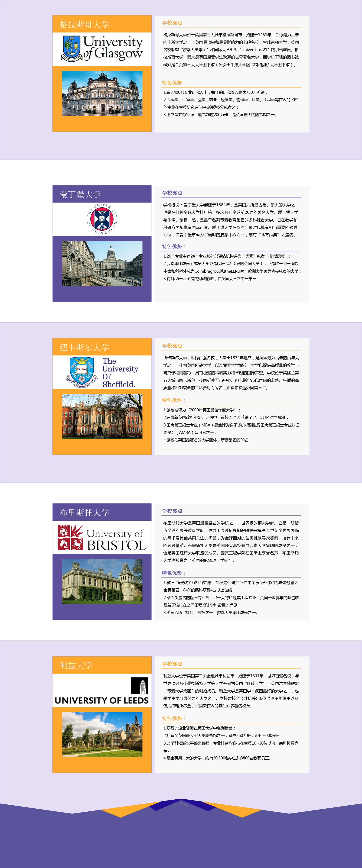Screen dimensions: 362x868
Task: Click the line '4.该校为英国最著名的大学团体'
Action: pos(206,440)
